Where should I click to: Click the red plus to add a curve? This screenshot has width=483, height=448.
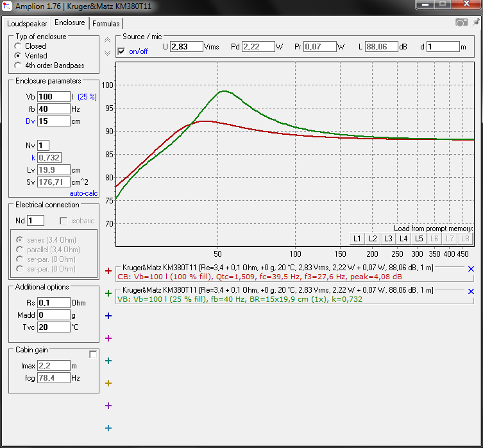pos(108,271)
